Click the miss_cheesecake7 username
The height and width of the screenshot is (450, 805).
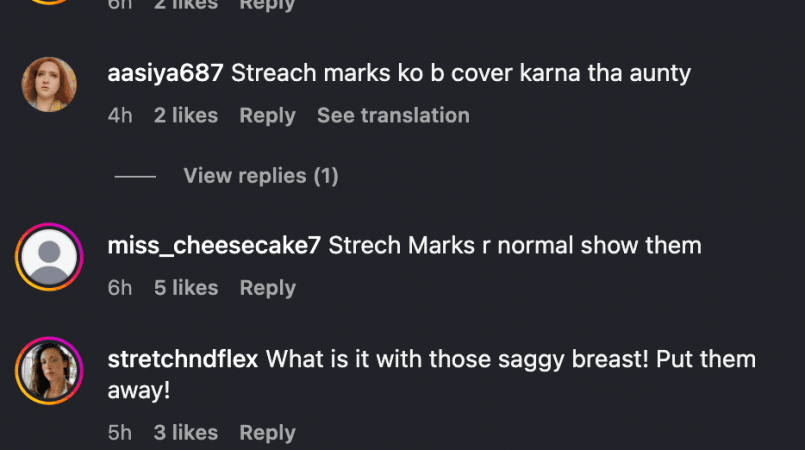214,245
